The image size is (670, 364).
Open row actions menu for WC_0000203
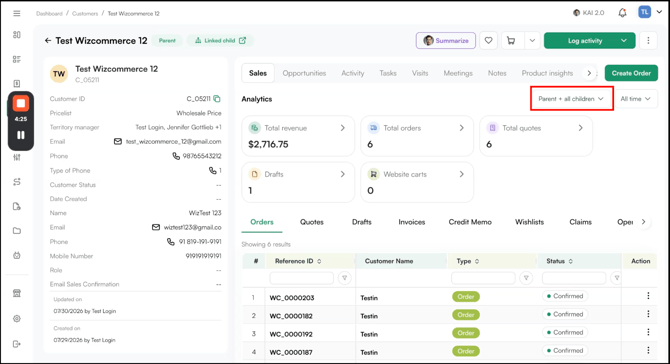click(x=648, y=296)
